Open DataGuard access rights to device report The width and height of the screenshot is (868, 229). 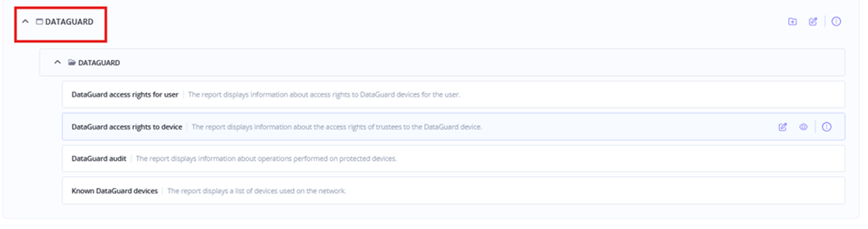coord(126,127)
